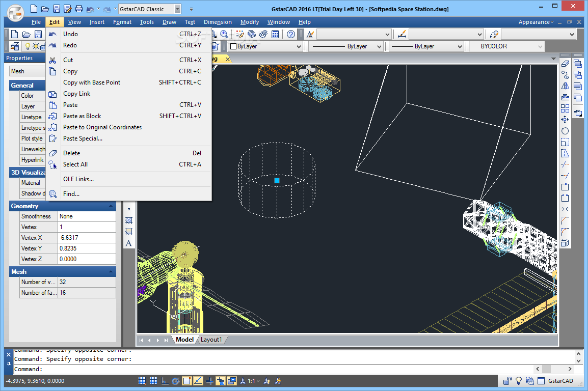Open the GstarCAD Classic workspace dropdown
This screenshot has height=391, width=588.
click(x=178, y=9)
